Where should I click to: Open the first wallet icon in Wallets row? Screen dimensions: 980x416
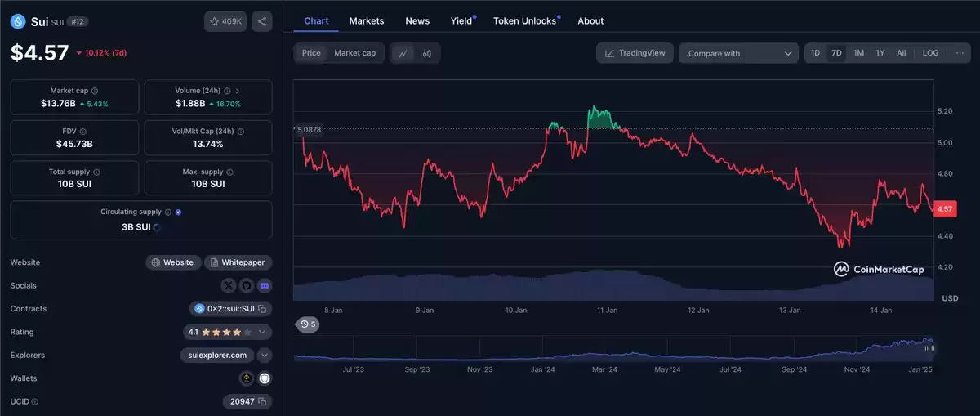pos(246,378)
